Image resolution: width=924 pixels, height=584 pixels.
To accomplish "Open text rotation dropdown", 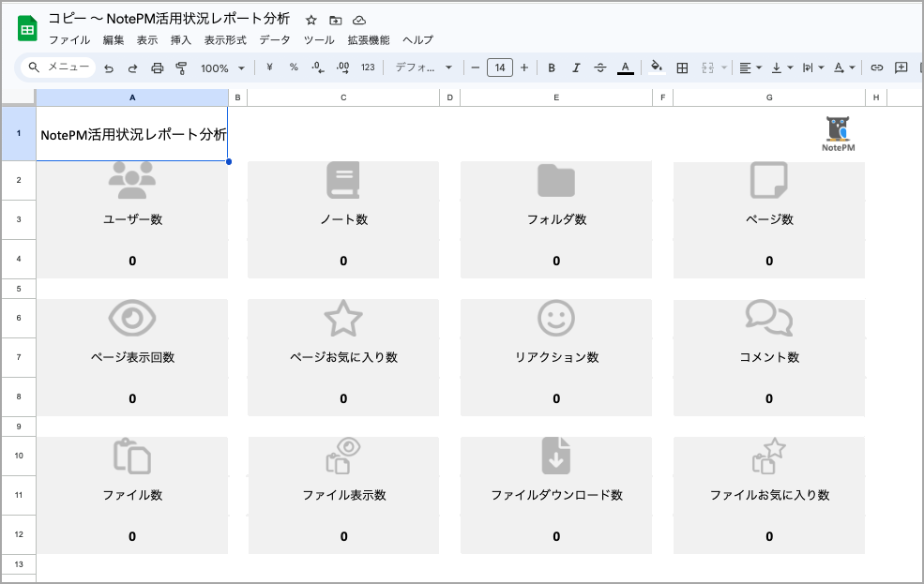I will coord(844,67).
